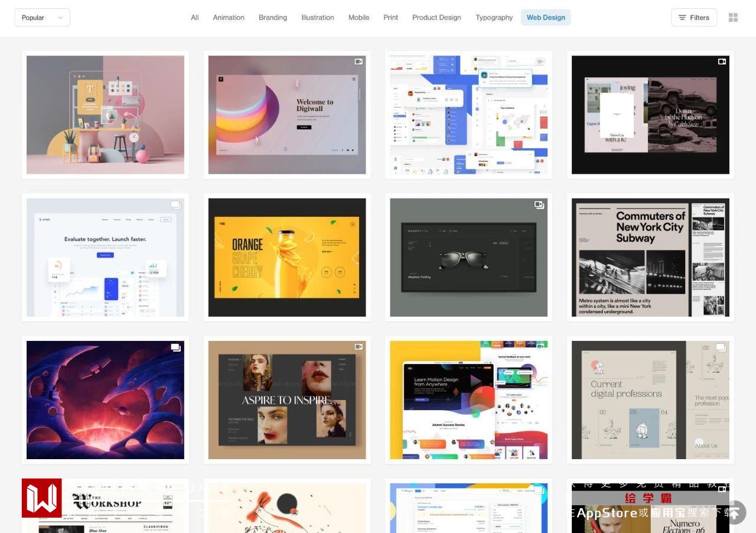Open the Learn Motion Design from Anywhere shot
The image size is (756, 533).
(x=469, y=400)
